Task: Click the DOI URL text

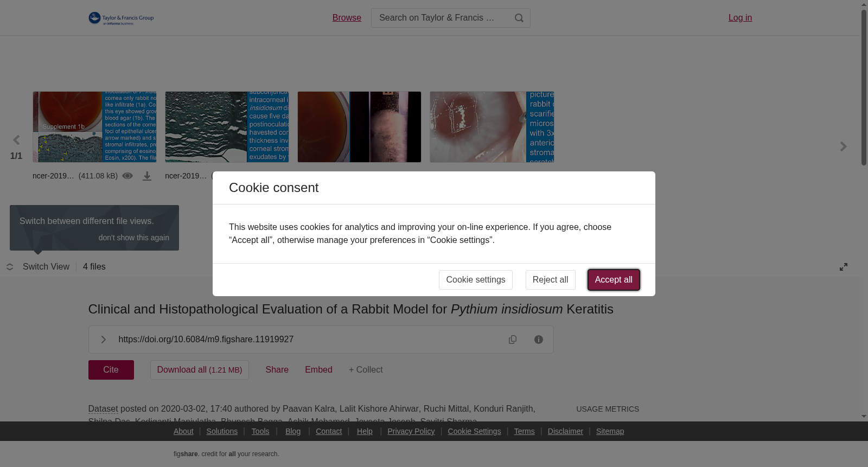Action: [206, 340]
